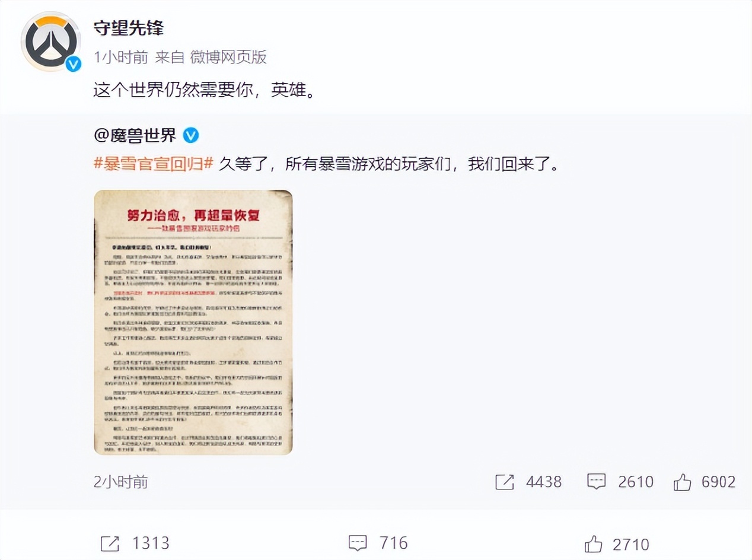
Task: Click verified badge next to 魔兽世界
Action: click(190, 135)
